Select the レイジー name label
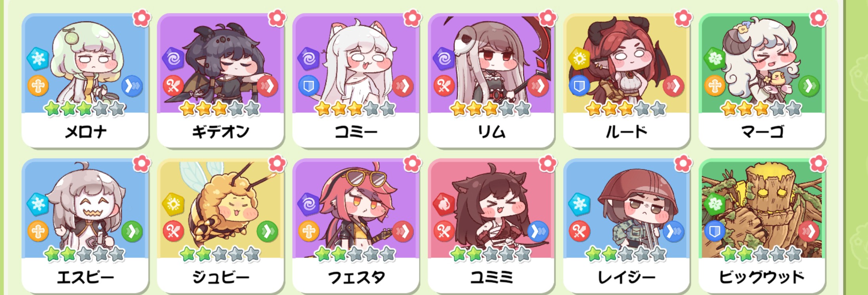 click(x=627, y=277)
